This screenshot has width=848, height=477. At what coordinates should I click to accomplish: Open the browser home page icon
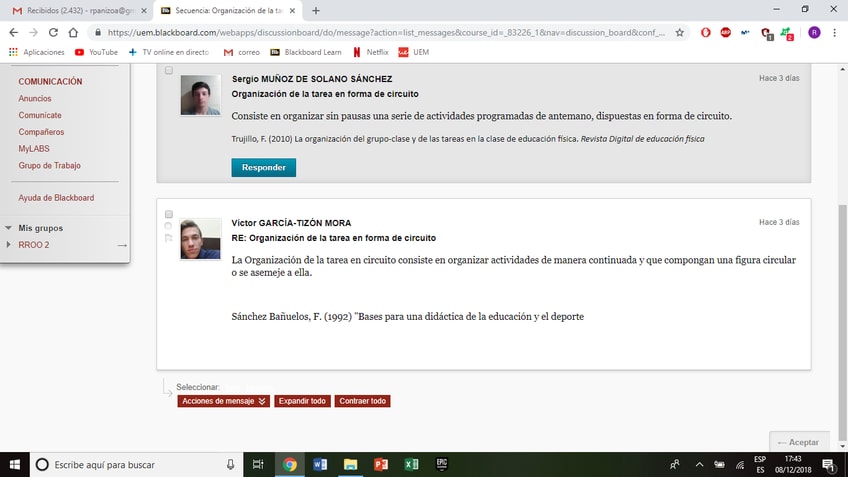tap(73, 32)
